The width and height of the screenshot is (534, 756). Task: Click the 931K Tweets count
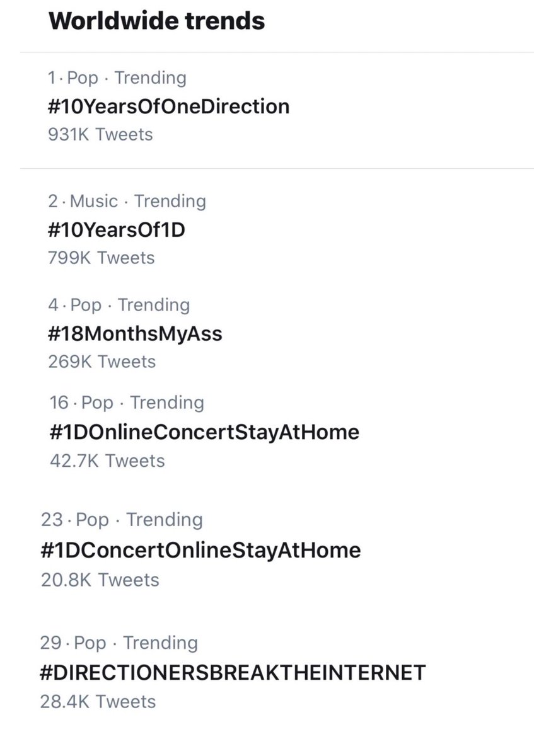pyautogui.click(x=100, y=134)
